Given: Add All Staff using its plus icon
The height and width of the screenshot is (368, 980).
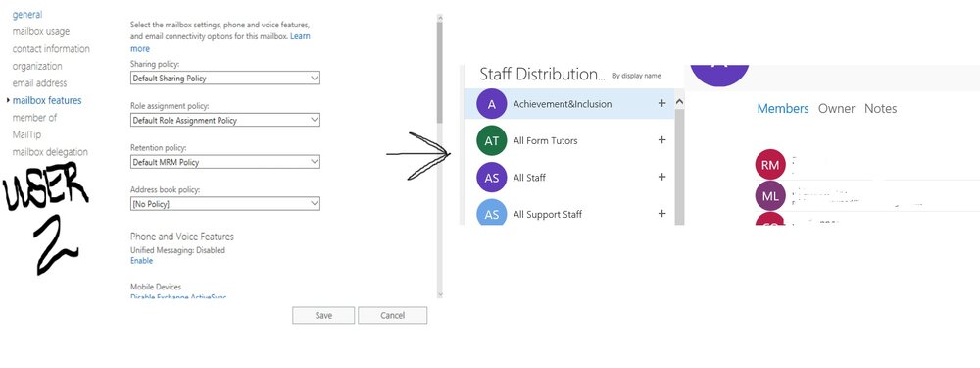Looking at the screenshot, I should (x=661, y=177).
